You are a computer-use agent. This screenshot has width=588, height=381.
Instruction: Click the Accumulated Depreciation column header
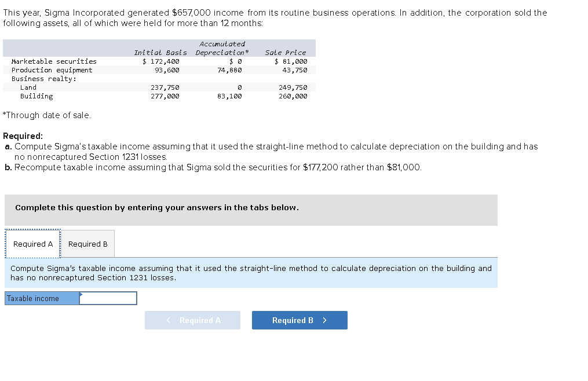click(222, 47)
